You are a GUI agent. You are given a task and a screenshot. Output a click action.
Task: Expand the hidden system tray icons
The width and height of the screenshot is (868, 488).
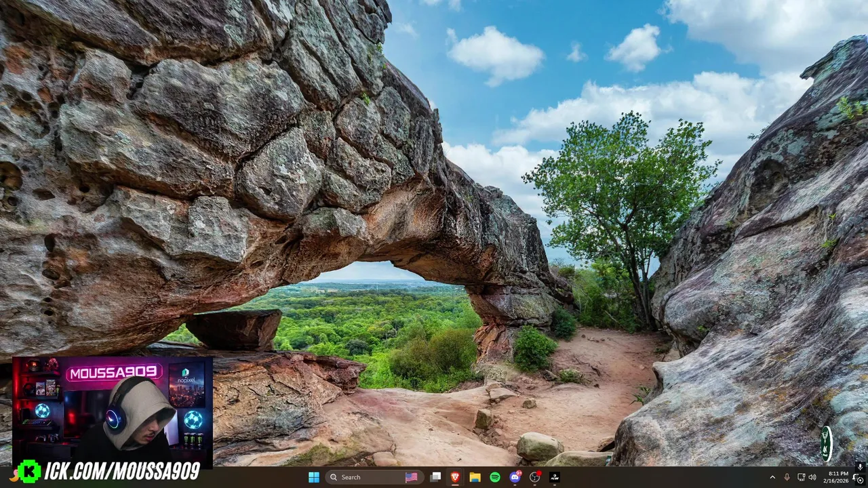(x=772, y=477)
